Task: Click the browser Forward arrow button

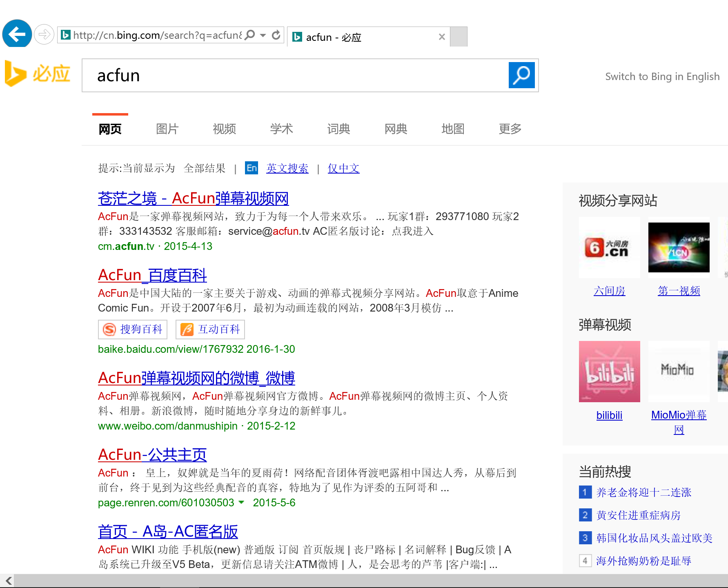Action: (x=44, y=34)
